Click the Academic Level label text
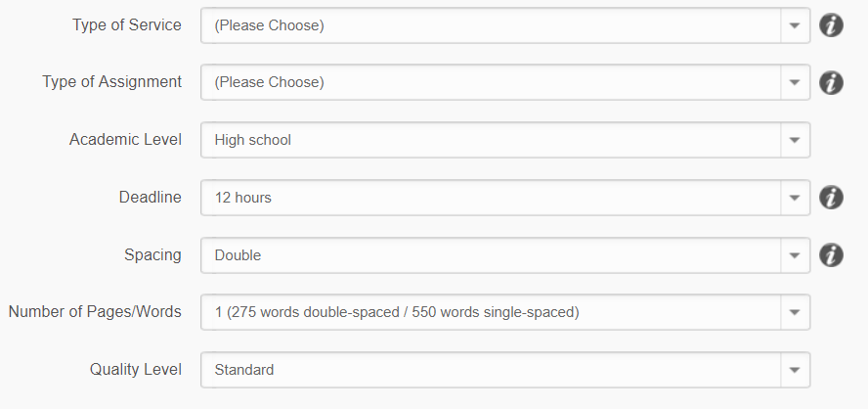The width and height of the screenshot is (868, 409). click(125, 140)
